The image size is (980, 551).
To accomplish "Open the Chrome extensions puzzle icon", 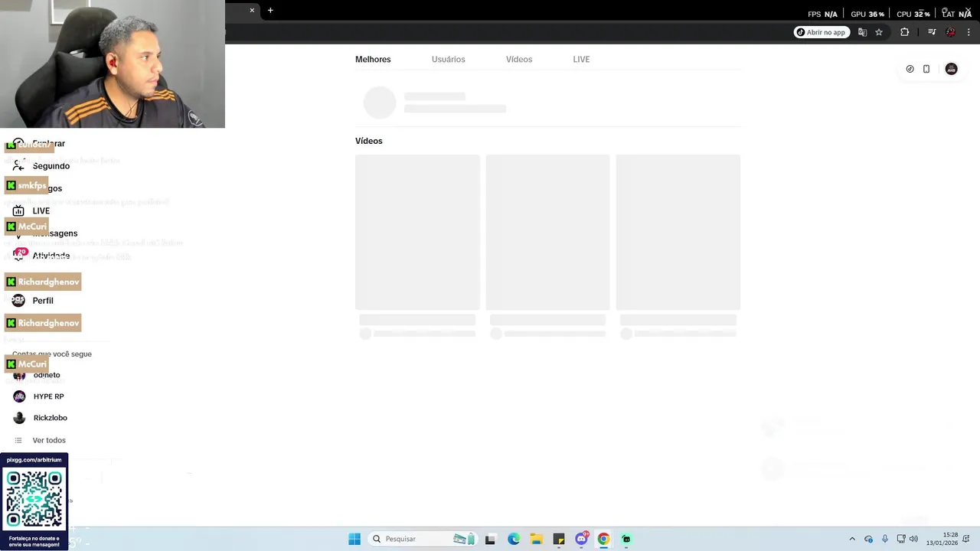I will tap(905, 32).
